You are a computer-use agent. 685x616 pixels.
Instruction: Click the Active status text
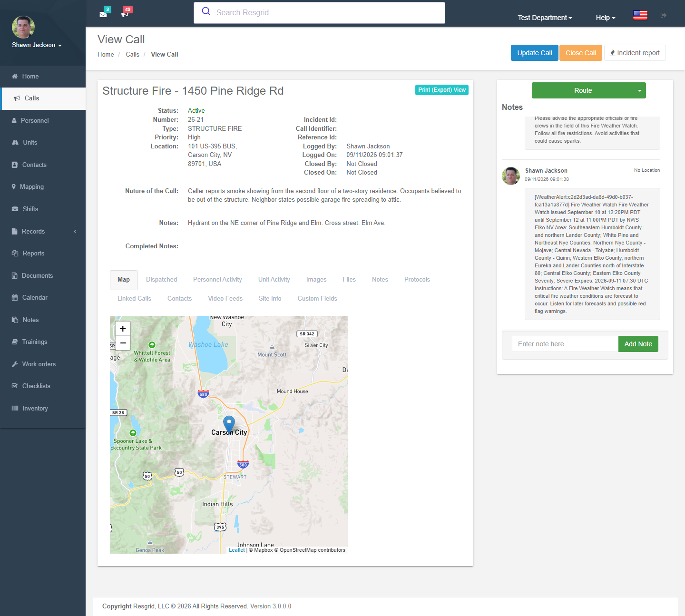(196, 111)
